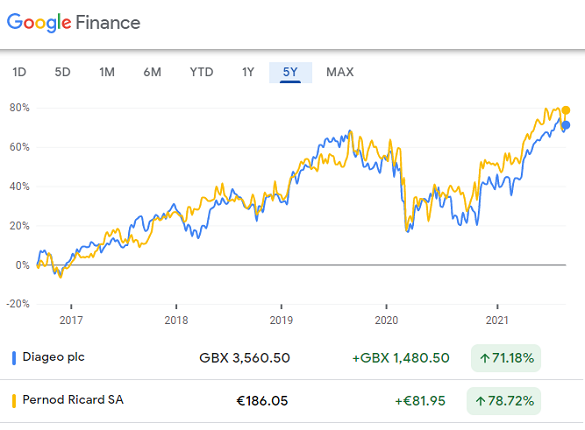Click the Pernod Ricard SA stock name

click(73, 400)
